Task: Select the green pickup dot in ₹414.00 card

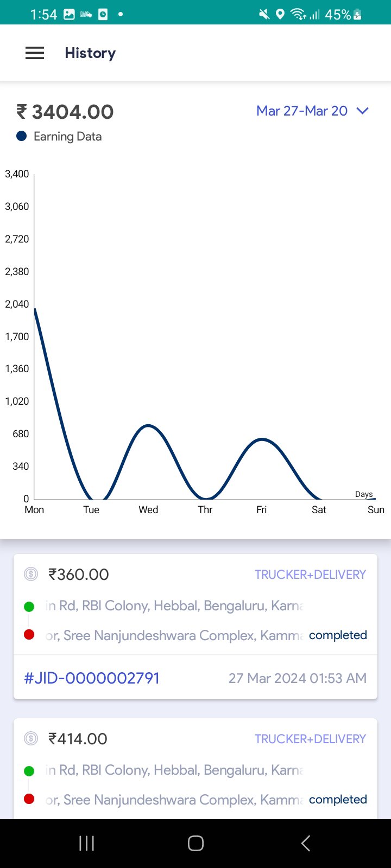Action: [29, 771]
